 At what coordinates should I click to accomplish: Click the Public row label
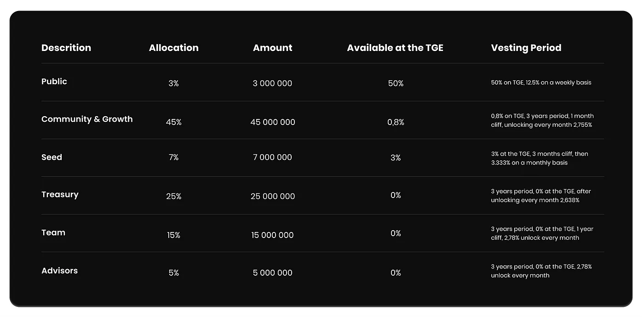(54, 81)
